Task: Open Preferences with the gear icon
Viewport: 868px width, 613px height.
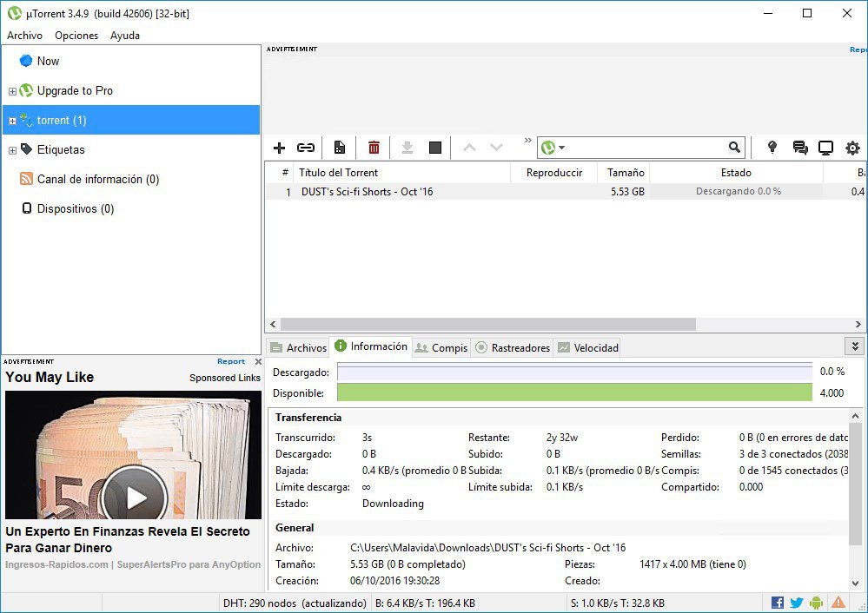Action: pyautogui.click(x=852, y=148)
